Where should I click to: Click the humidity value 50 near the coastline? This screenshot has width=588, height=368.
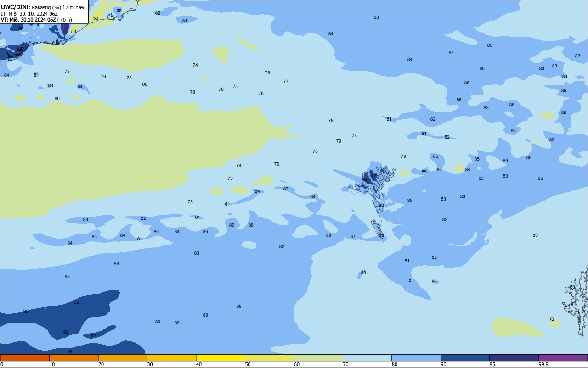pyautogui.click(x=96, y=18)
